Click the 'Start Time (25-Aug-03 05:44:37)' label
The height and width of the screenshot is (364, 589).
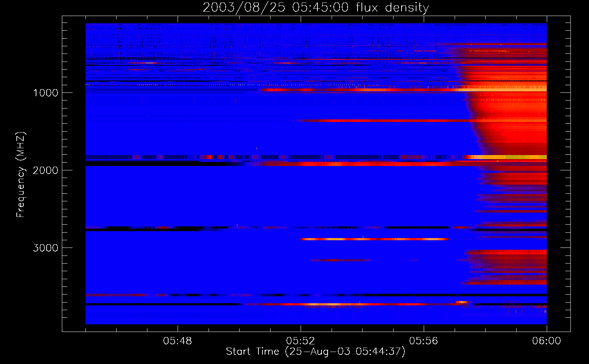[x=316, y=352]
